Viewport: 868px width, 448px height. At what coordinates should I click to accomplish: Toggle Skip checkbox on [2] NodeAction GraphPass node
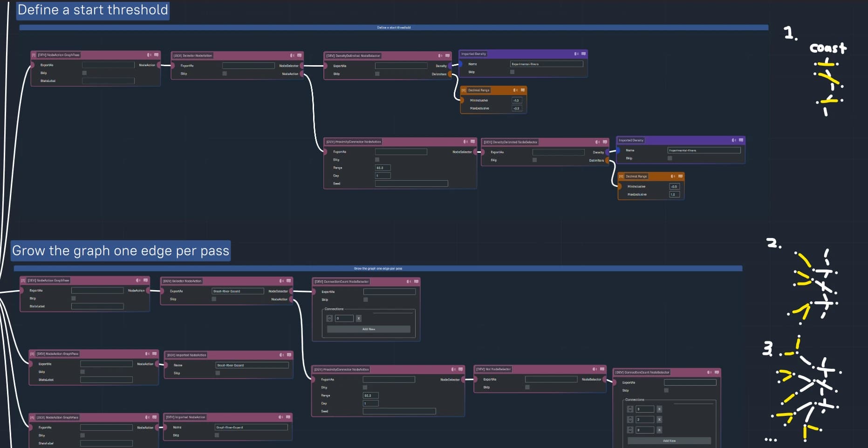(x=74, y=298)
